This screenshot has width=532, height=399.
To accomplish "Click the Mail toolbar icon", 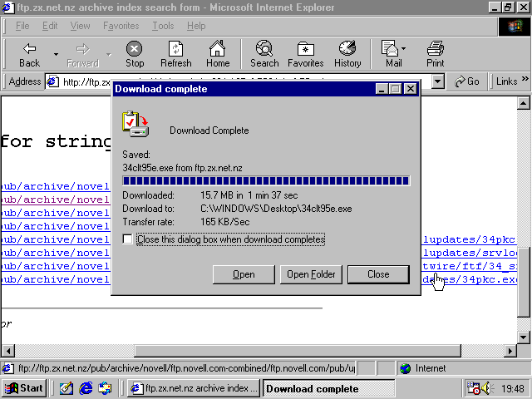I will [x=390, y=48].
